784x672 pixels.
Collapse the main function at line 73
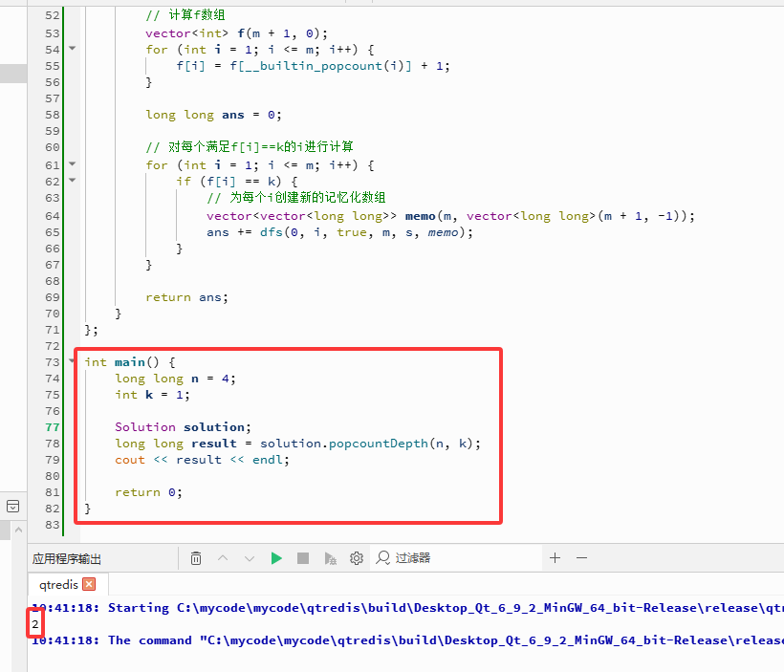(72, 361)
